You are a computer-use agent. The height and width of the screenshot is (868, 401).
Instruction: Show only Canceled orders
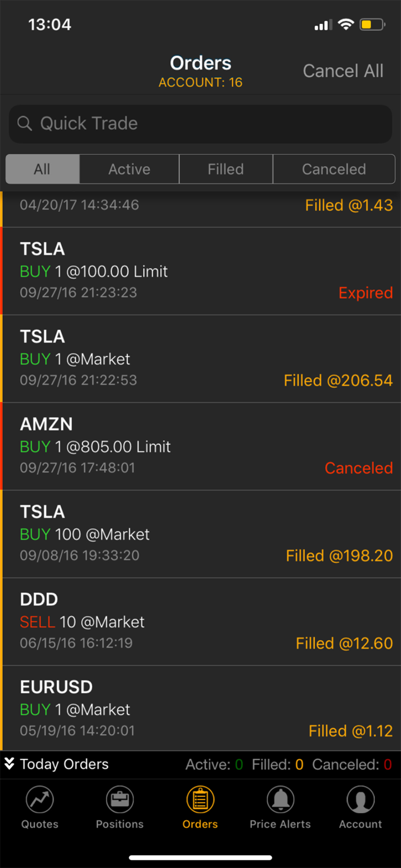[x=334, y=169]
